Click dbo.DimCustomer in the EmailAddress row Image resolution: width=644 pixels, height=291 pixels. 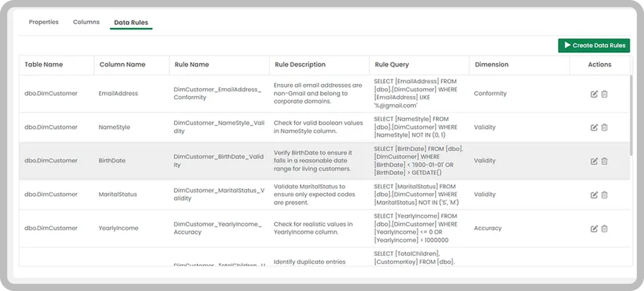pos(51,94)
